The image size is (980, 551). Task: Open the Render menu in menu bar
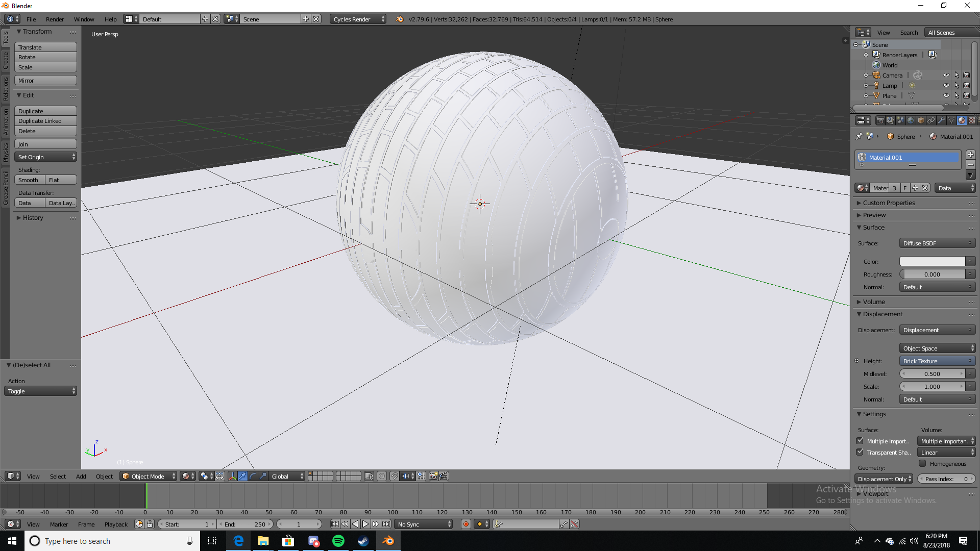(x=54, y=19)
